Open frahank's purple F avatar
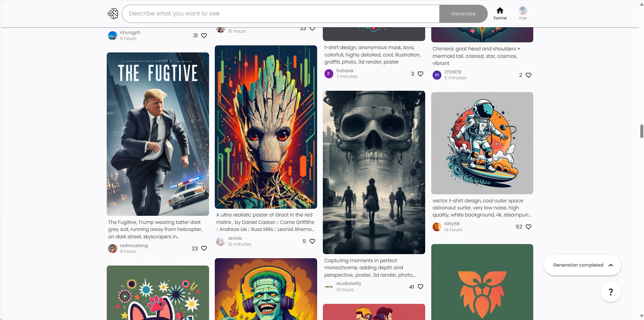644x320 pixels. pyautogui.click(x=329, y=74)
